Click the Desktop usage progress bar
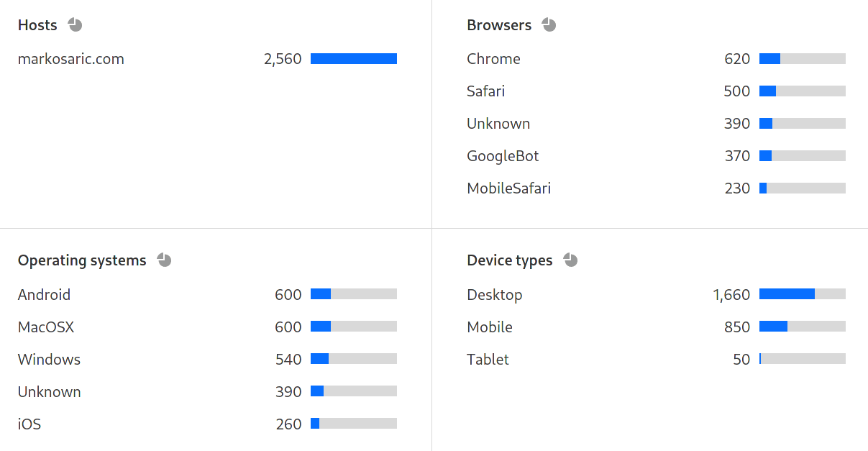Viewport: 868px width, 451px height. pyautogui.click(x=802, y=294)
